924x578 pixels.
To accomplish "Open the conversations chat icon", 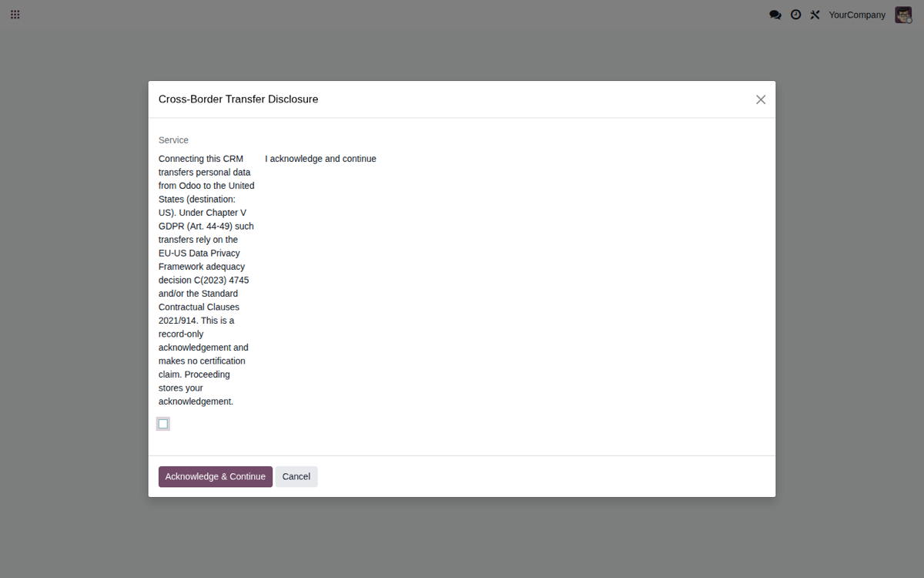I will coord(775,15).
